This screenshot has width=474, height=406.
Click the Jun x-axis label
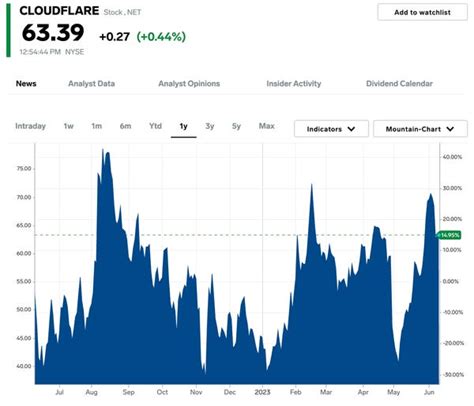429,392
